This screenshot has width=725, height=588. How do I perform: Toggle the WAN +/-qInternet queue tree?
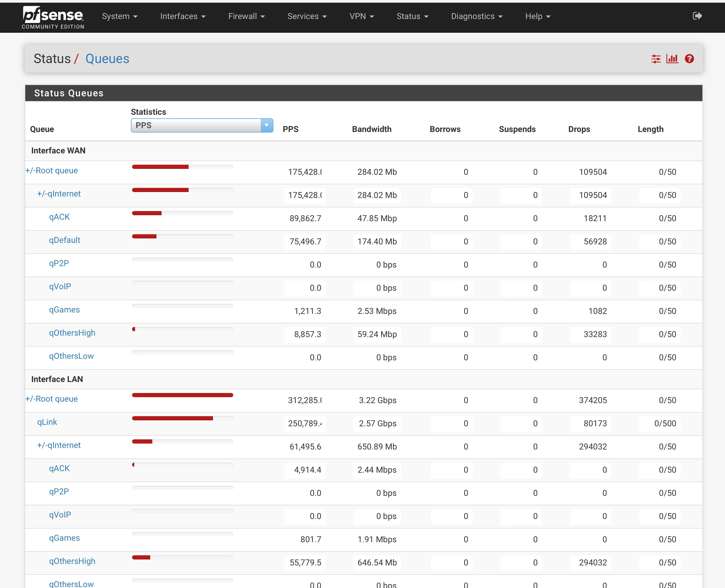click(x=59, y=194)
